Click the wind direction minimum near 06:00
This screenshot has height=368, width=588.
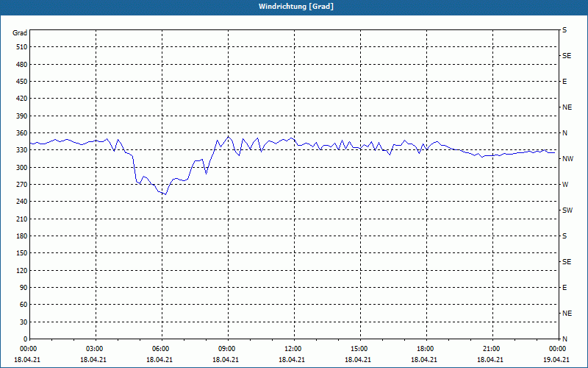(x=166, y=194)
